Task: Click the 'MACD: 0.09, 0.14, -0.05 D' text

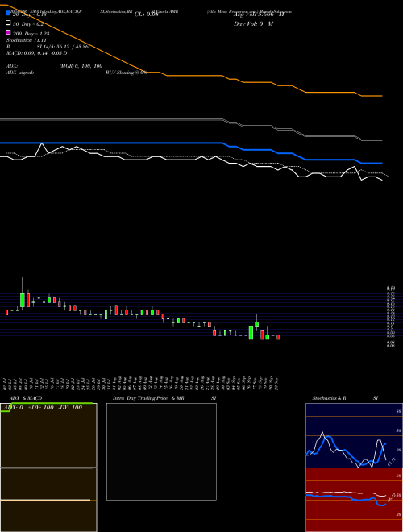Action: 36,53
